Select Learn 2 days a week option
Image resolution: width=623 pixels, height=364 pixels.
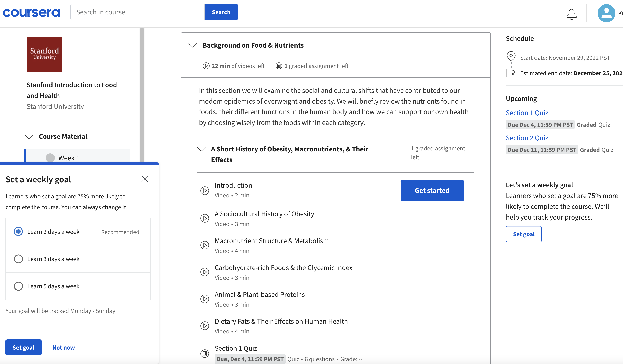coord(18,232)
